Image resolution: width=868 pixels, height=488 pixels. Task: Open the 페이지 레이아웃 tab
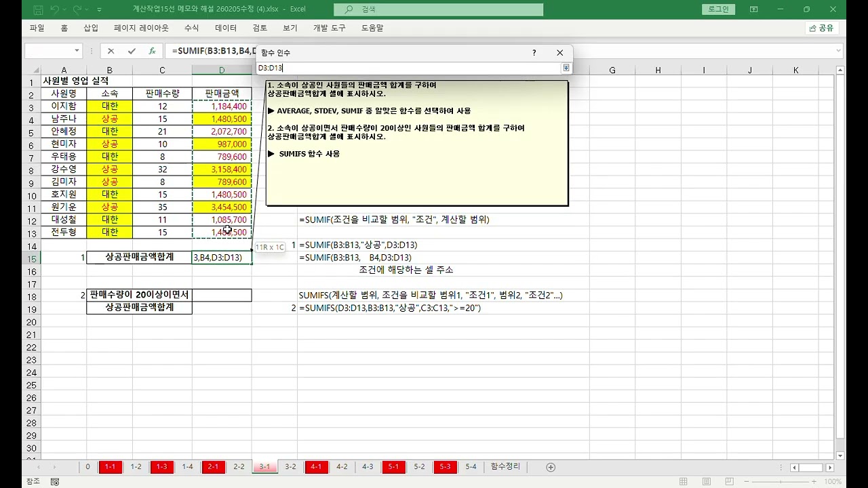141,28
